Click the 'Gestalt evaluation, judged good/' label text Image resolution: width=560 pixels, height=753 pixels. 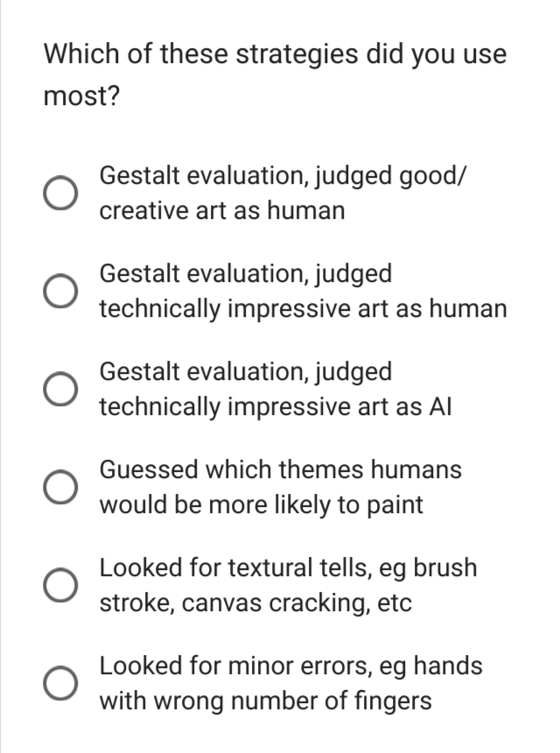click(x=284, y=175)
